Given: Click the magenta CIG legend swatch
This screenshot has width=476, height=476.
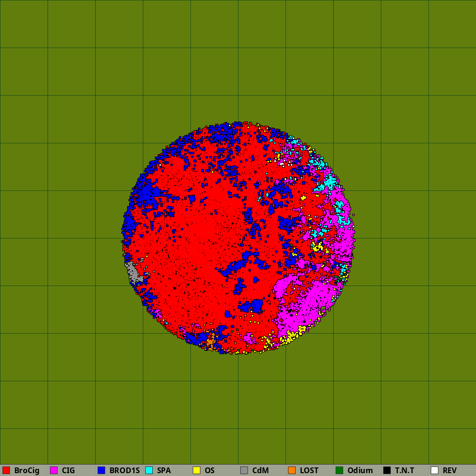Looking at the screenshot, I should 54,470.
